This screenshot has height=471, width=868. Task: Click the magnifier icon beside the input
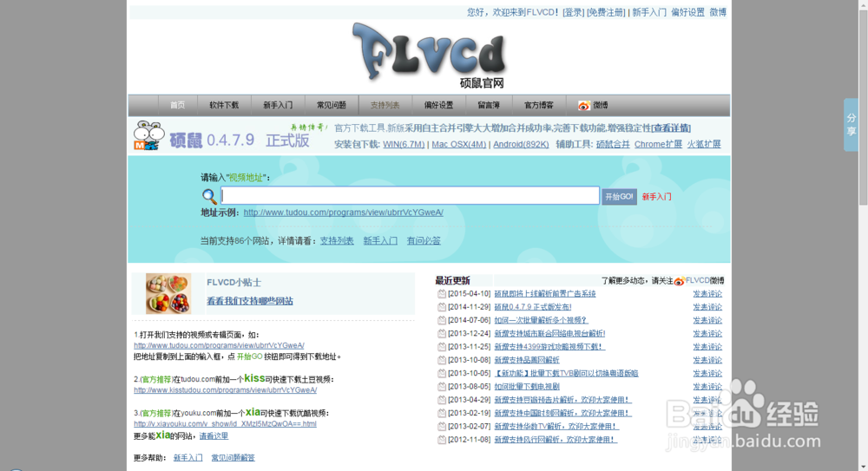(x=209, y=196)
